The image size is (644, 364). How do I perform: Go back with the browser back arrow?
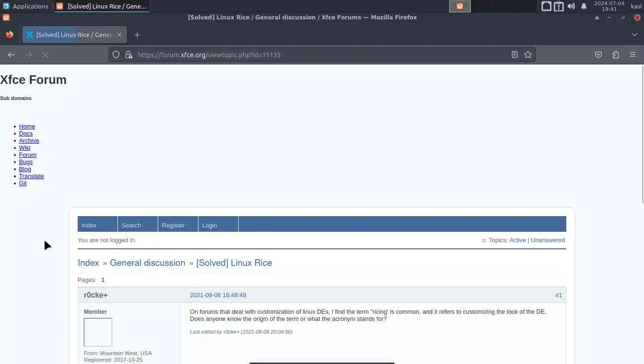(11, 55)
